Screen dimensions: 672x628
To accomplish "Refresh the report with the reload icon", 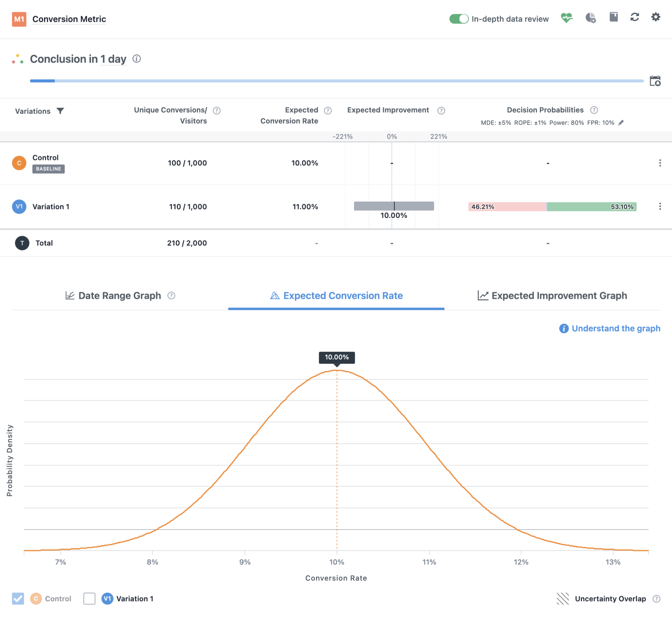I will tap(634, 17).
